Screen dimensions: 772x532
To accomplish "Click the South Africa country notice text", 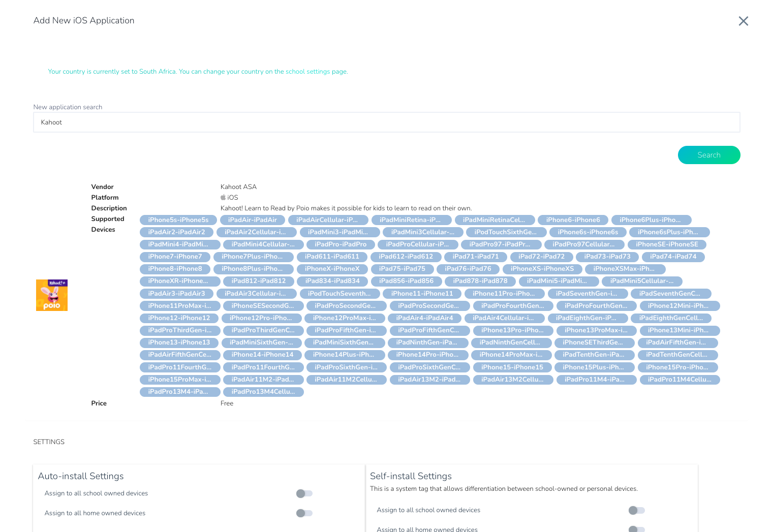I will (x=198, y=72).
